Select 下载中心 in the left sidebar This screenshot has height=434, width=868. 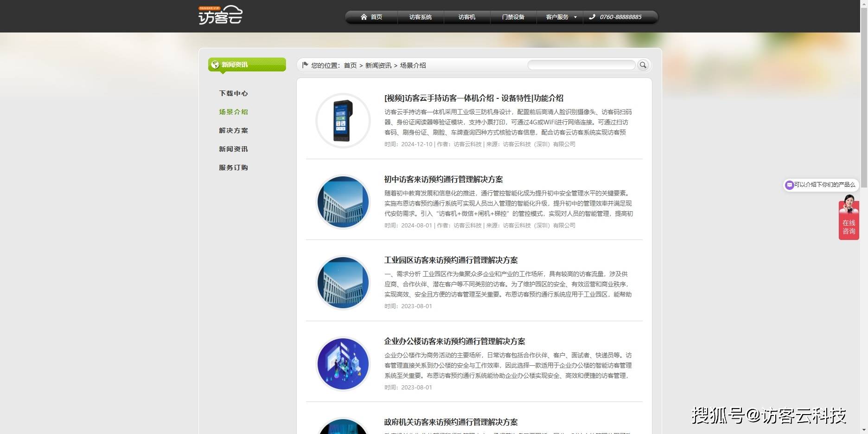[x=233, y=93]
